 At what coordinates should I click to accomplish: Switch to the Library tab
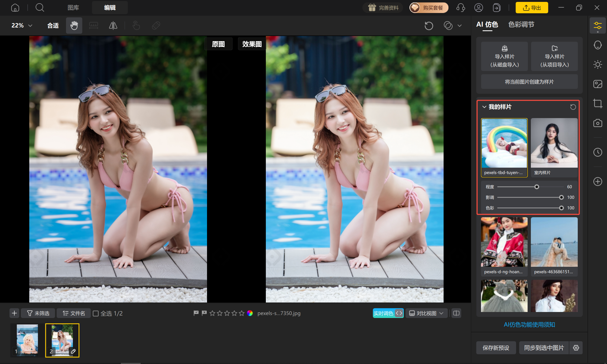click(x=73, y=8)
